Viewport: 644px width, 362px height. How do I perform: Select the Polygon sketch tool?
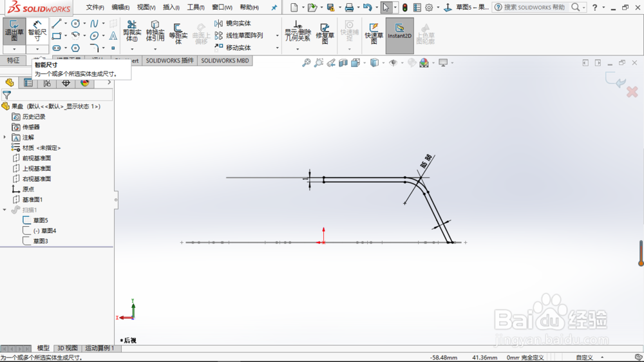pos(75,48)
